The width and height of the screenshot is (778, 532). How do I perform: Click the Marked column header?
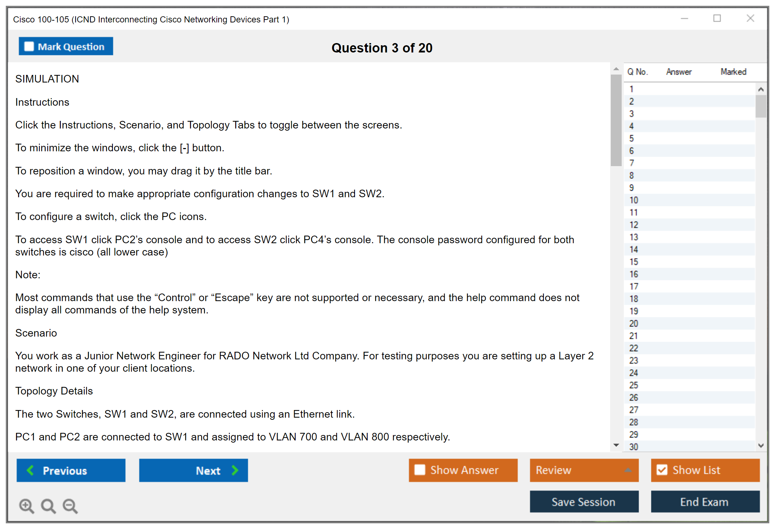click(x=733, y=72)
